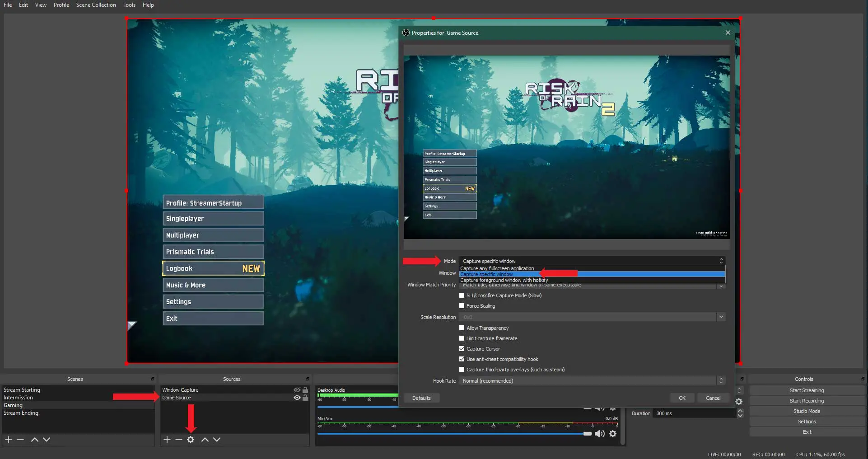Open Mic/Aux audio settings gear

pyautogui.click(x=613, y=434)
